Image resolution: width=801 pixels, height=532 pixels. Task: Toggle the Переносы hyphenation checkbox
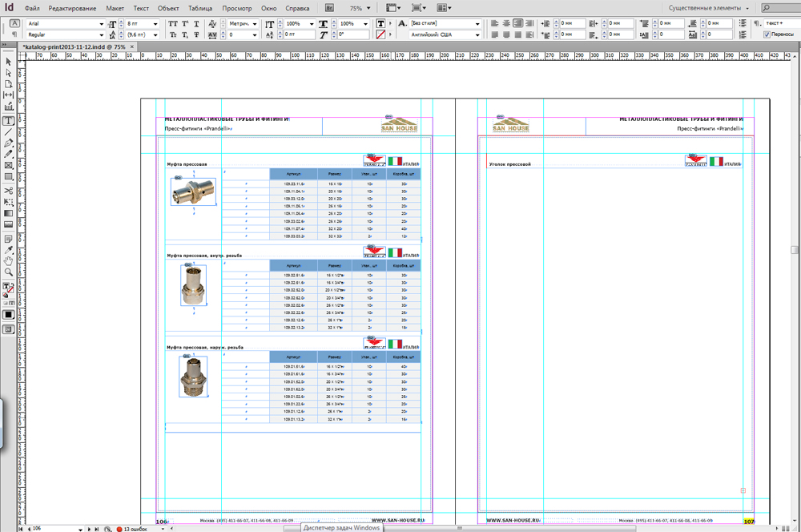click(767, 34)
